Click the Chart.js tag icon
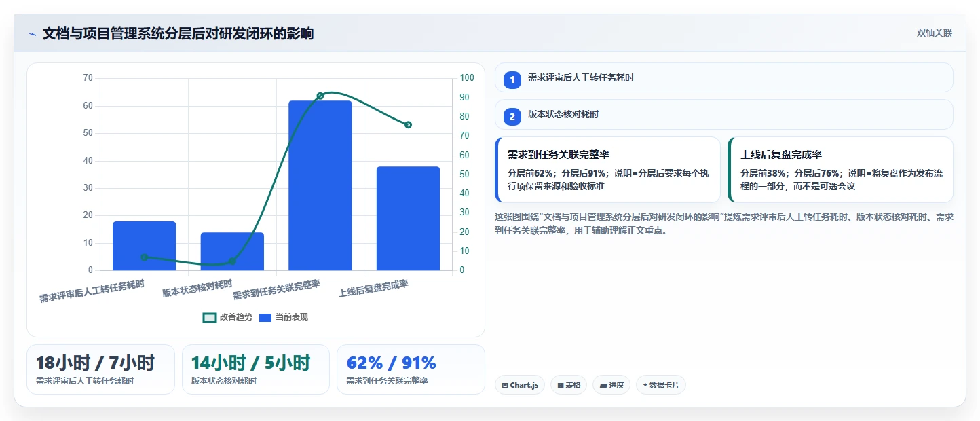This screenshot has width=980, height=421. click(x=505, y=386)
